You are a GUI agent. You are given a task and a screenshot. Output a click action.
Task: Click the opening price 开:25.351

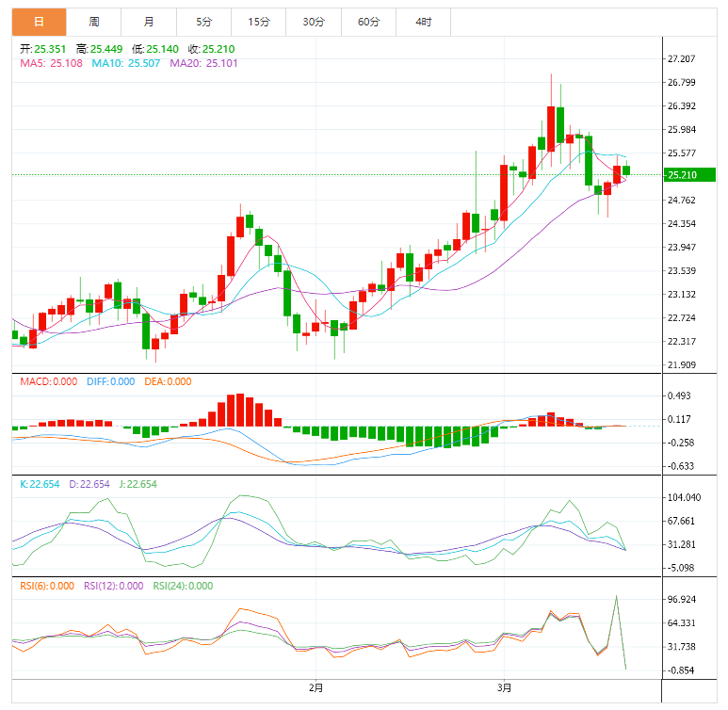[42, 49]
